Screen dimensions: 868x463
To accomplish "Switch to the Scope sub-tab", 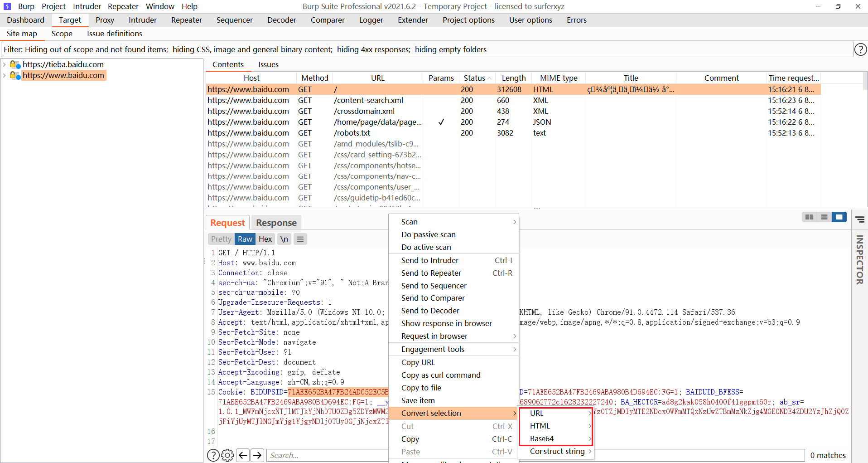I will (x=62, y=34).
